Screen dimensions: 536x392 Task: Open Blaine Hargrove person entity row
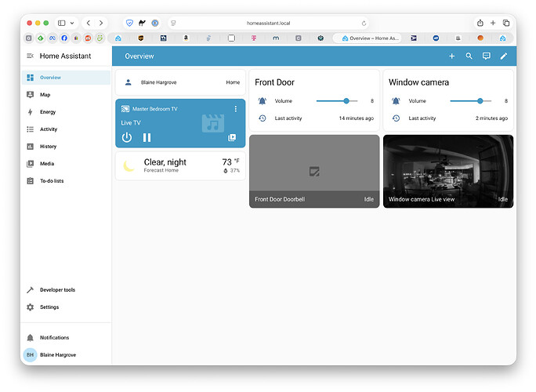[x=180, y=82]
